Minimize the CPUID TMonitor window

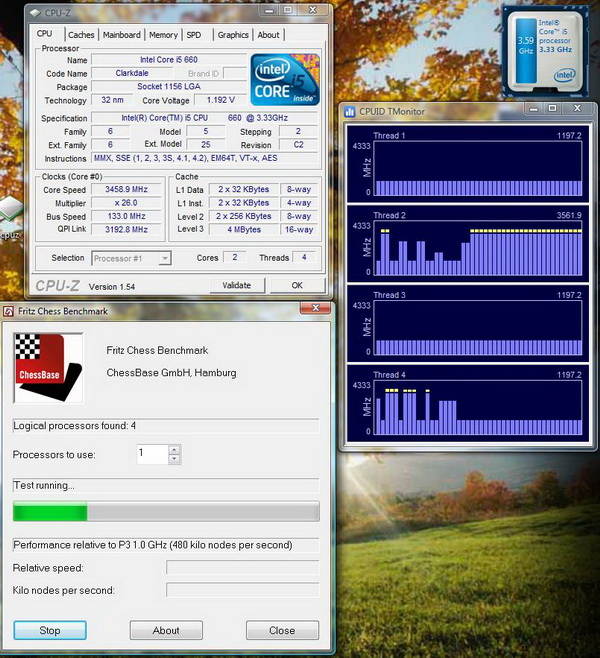(x=534, y=109)
